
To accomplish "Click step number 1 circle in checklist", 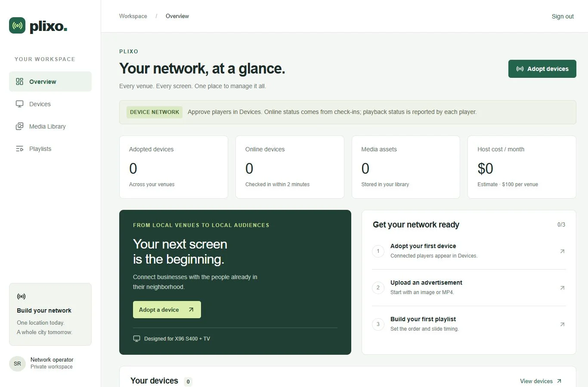I will (x=378, y=251).
